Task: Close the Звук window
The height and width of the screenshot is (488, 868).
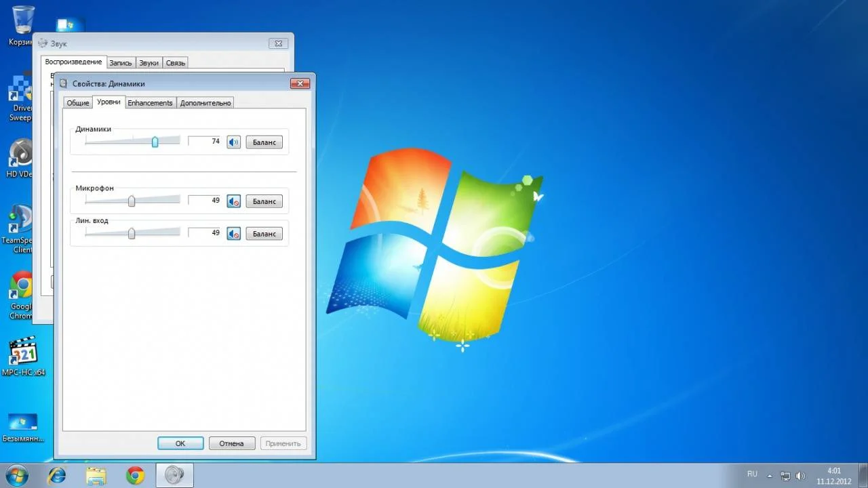Action: 279,43
